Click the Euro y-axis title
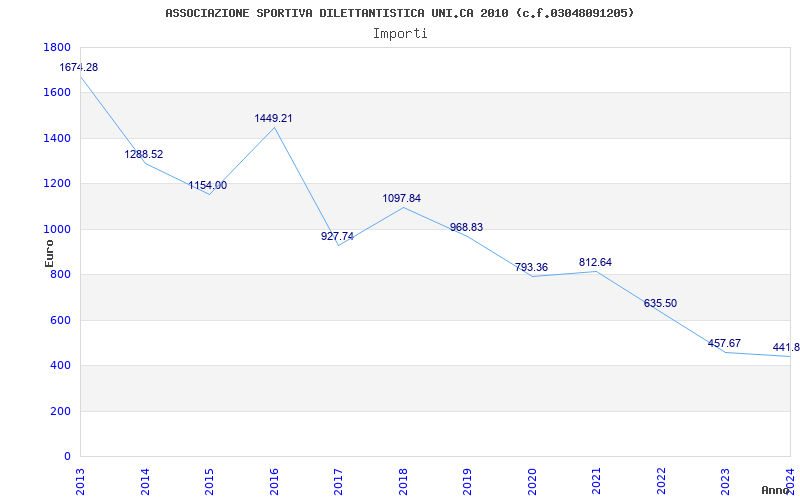This screenshot has height=500, width=800. tap(49, 254)
